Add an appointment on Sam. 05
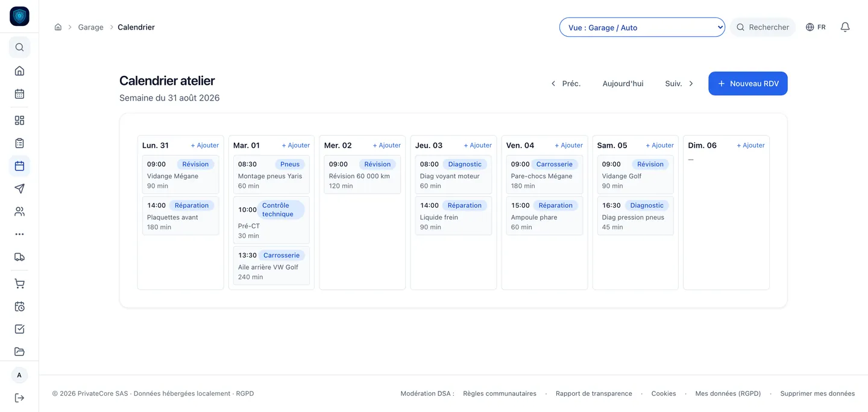Viewport: 868px width, 412px height. tap(660, 145)
